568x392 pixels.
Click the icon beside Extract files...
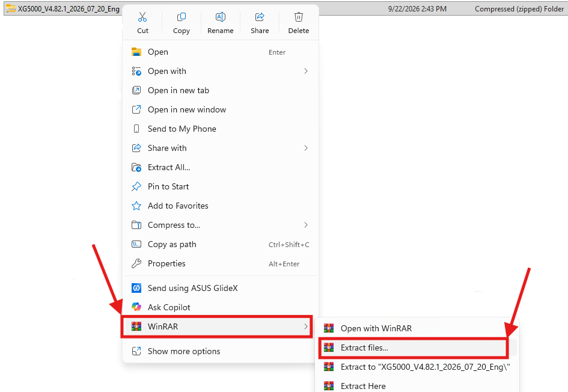329,348
